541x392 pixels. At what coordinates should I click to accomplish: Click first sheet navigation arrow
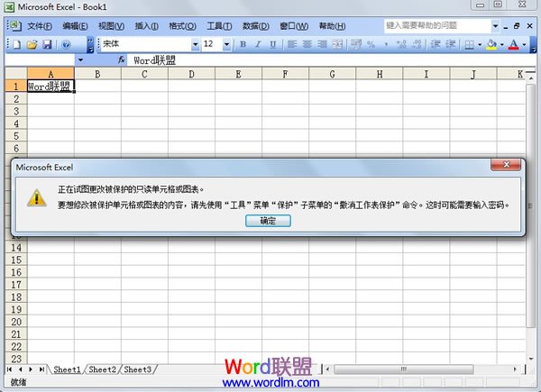pyautogui.click(x=9, y=369)
